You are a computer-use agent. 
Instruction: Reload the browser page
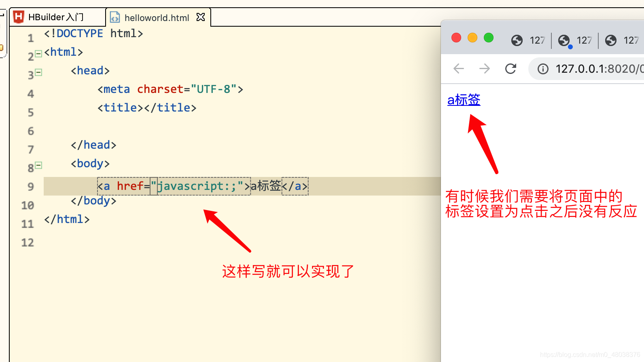pos(511,69)
